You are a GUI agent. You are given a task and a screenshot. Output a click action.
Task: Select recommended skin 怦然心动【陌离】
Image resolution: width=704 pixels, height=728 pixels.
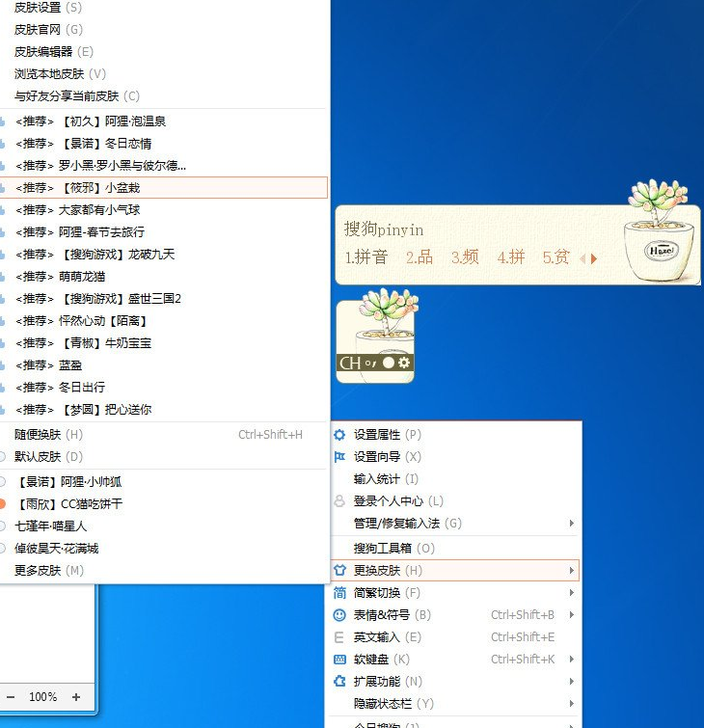click(x=163, y=321)
